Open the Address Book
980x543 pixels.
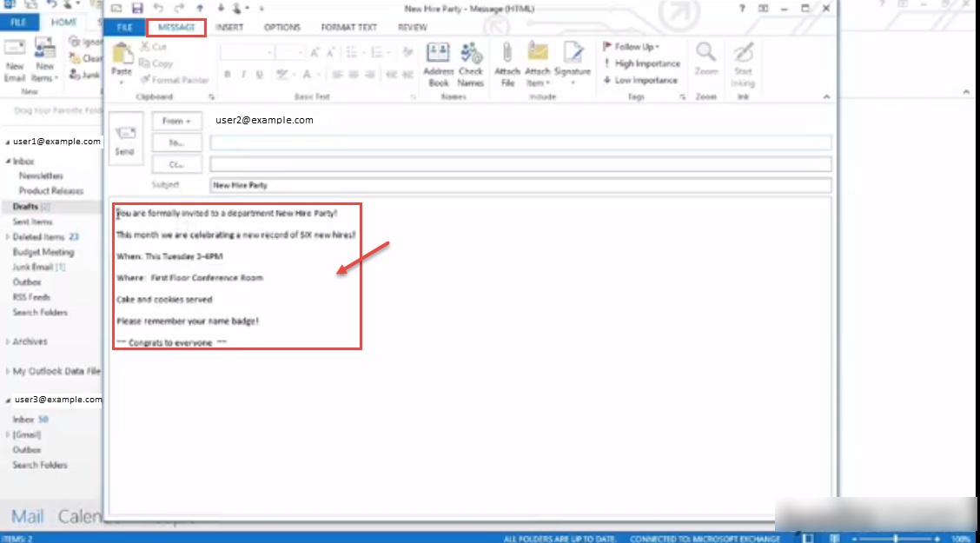pyautogui.click(x=438, y=64)
